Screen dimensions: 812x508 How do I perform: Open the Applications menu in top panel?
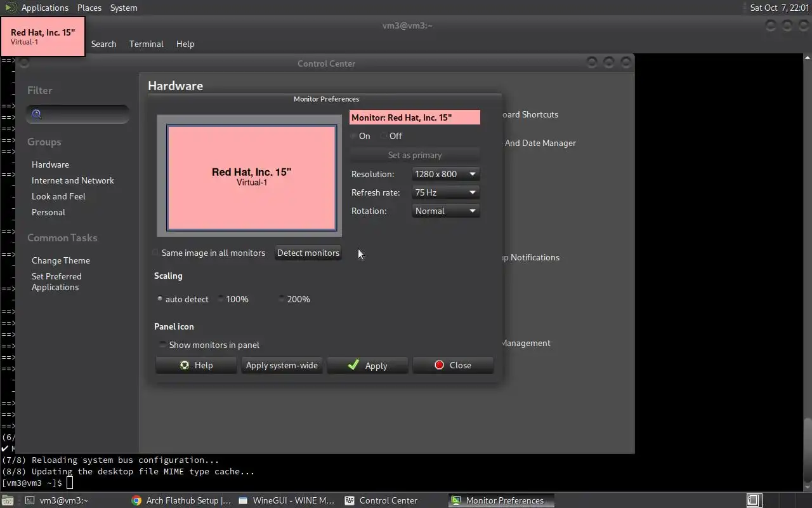tap(44, 8)
